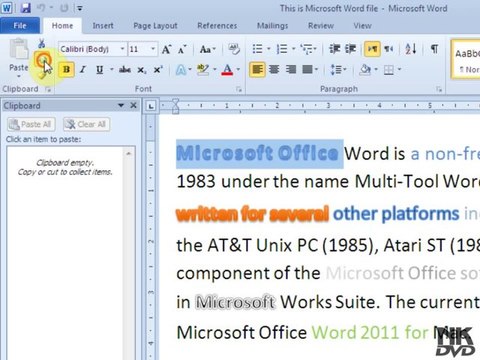Click the Sort A-Z icon

click(411, 49)
